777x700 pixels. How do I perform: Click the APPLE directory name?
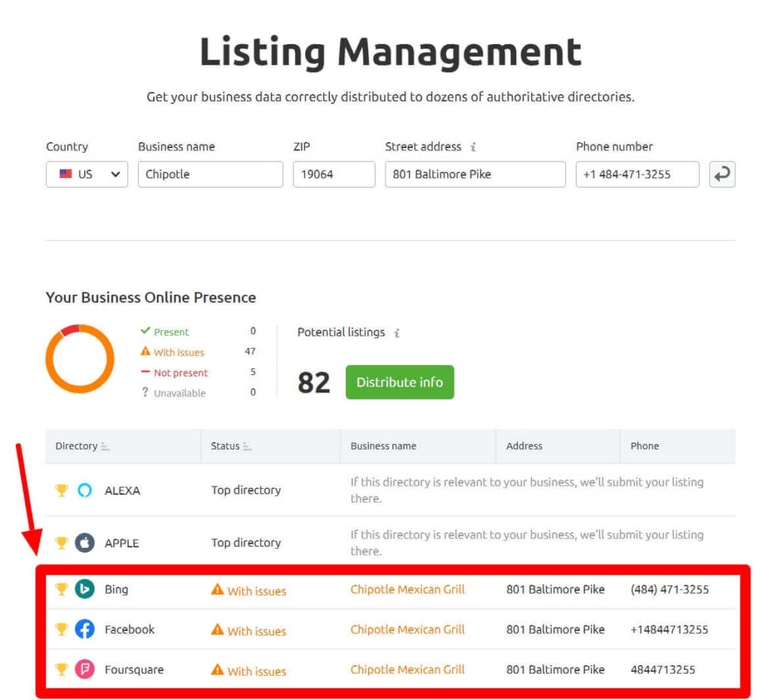[121, 543]
